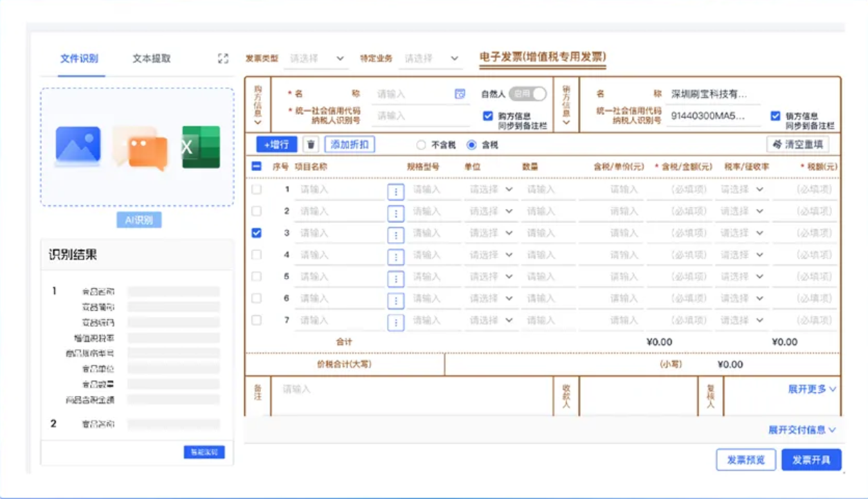Click the orange chat bubble icon
The width and height of the screenshot is (868, 499).
tap(141, 147)
